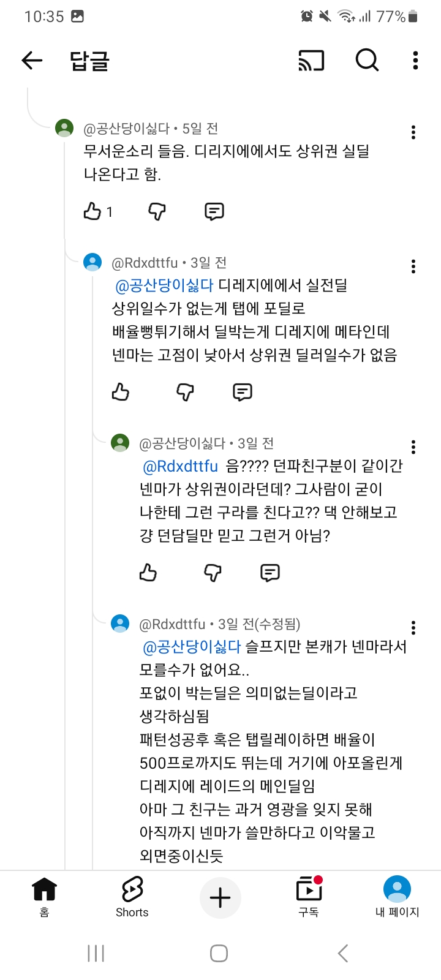Screen dimensions: 441x980
Task: Open the blue avatar of @Rdxdttfu's edited reply
Action: [x=120, y=624]
